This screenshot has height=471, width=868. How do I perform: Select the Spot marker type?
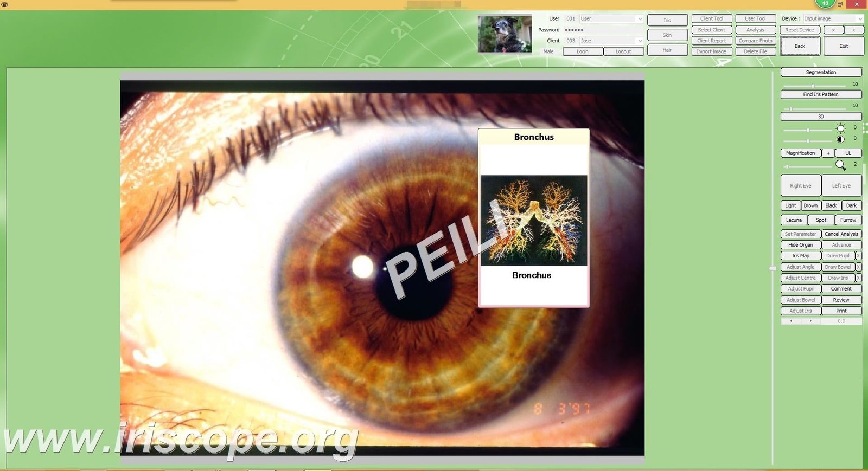pos(821,220)
